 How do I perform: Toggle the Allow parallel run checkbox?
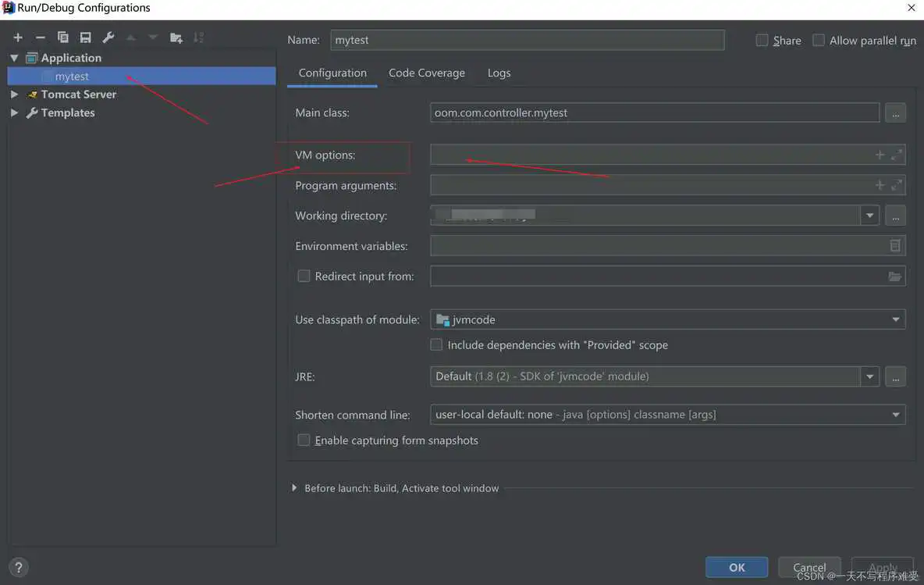pyautogui.click(x=819, y=41)
